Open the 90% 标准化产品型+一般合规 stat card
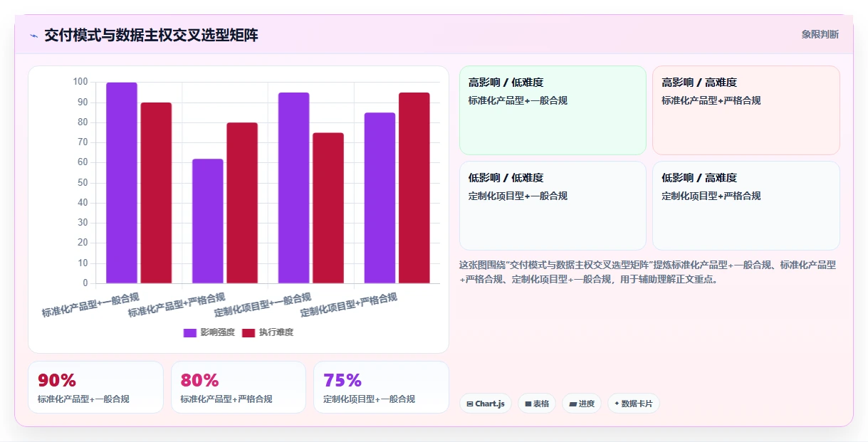Screen dimensions: 868x442 [95, 387]
